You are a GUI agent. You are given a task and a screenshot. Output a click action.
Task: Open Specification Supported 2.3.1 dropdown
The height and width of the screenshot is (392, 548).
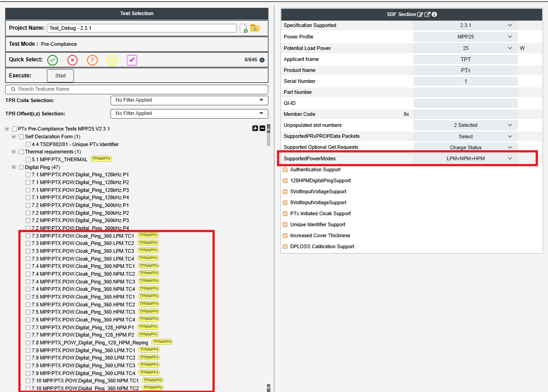pos(465,26)
